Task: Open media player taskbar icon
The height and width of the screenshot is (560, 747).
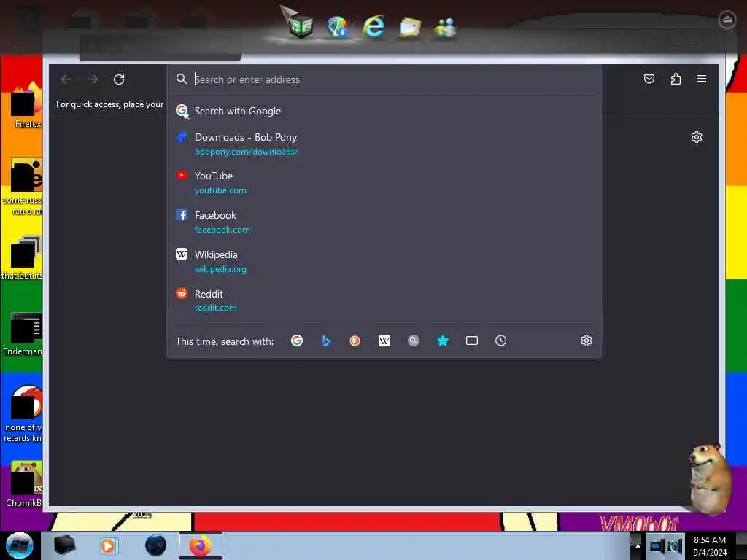Action: (108, 545)
